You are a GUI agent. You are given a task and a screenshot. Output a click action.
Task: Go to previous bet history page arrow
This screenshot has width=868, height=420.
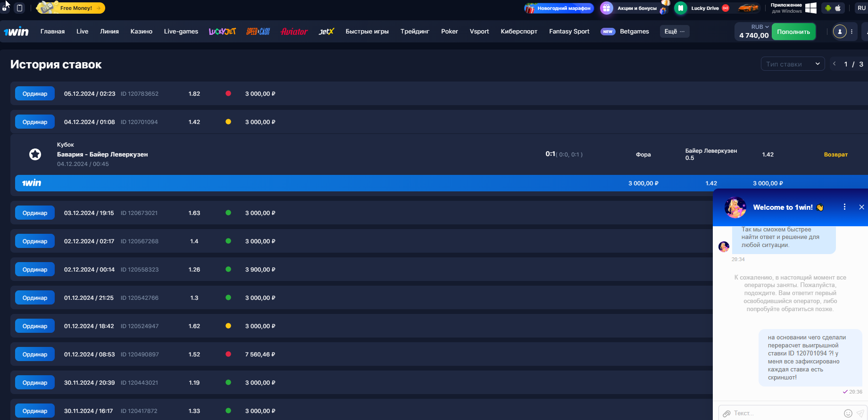click(834, 64)
